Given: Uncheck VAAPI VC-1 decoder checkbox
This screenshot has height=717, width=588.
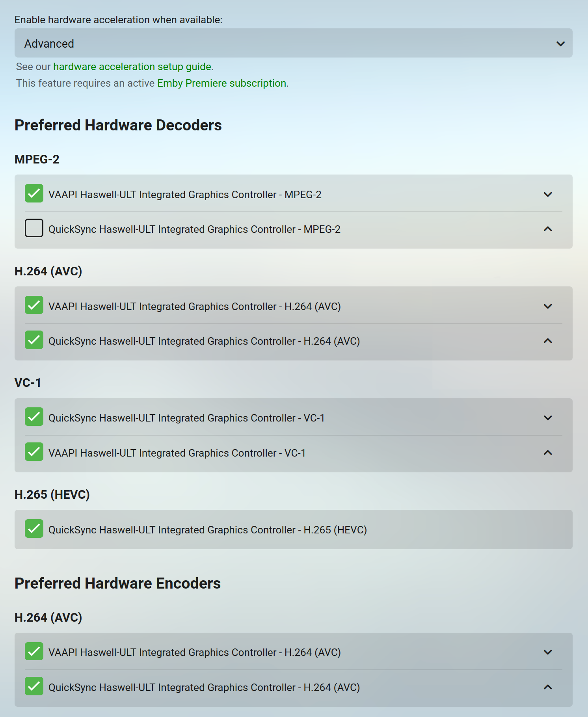Looking at the screenshot, I should tap(34, 452).
